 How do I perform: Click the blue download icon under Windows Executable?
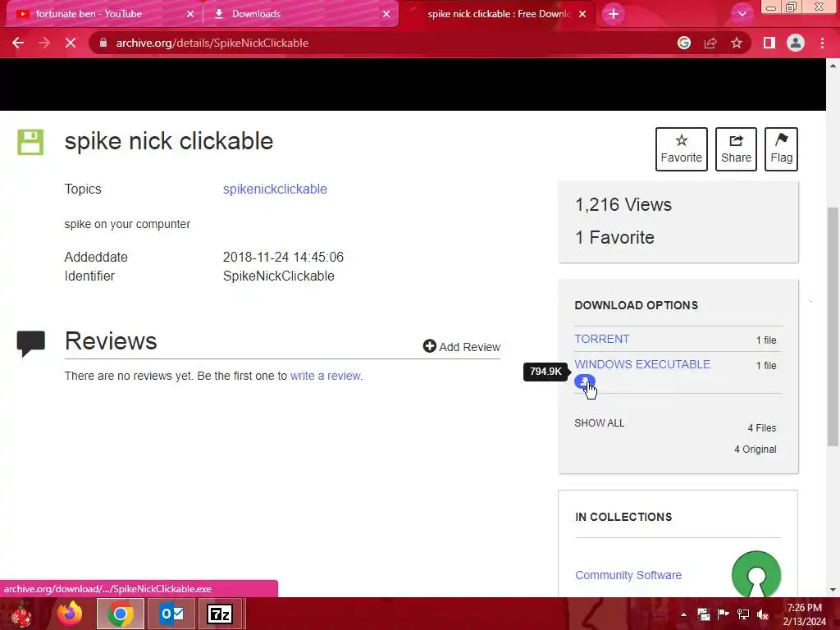click(x=584, y=382)
